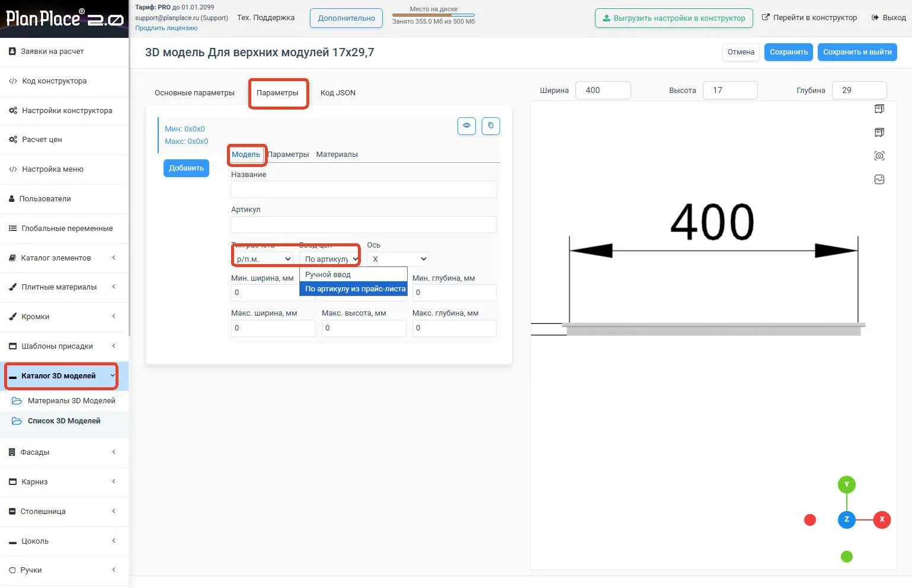The width and height of the screenshot is (912, 588).
Task: Switch to Основные параметры tab
Action: coord(194,93)
